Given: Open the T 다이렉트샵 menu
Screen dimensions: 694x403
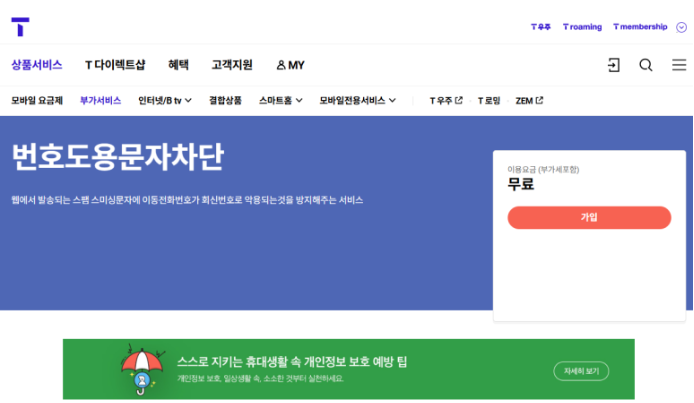Looking at the screenshot, I should click(x=115, y=65).
